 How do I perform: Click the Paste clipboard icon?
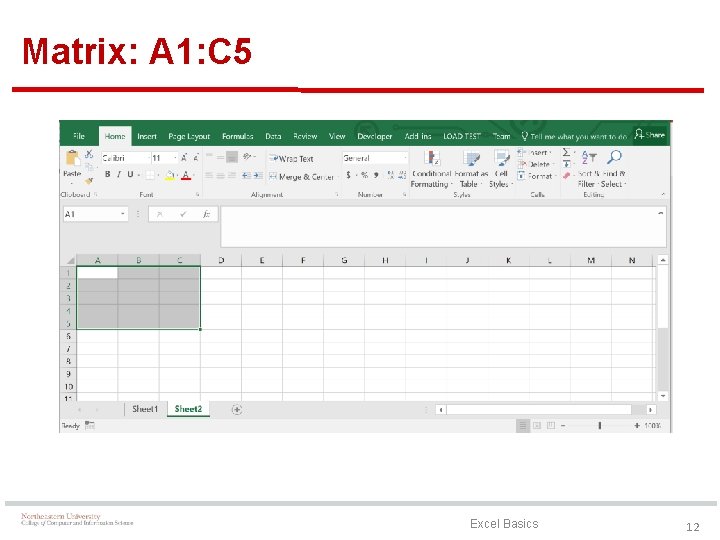tap(72, 158)
